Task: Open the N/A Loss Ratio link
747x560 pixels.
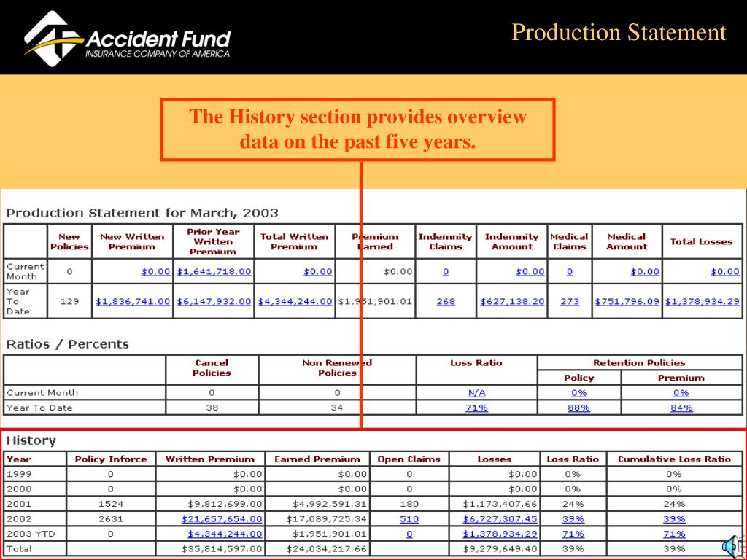Action: [476, 393]
